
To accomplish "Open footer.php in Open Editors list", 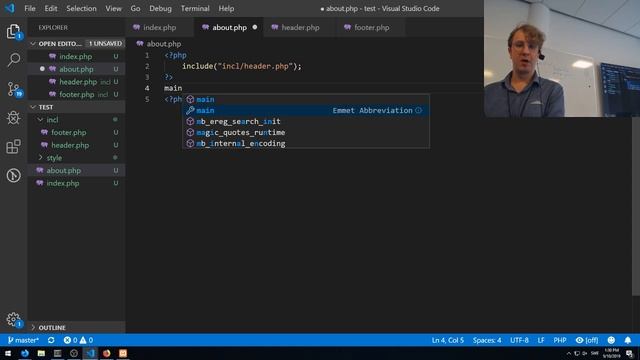I will [76, 94].
